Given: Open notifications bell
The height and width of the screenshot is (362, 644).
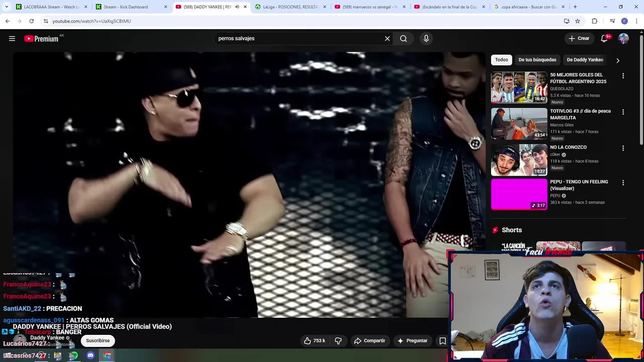Looking at the screenshot, I should click(x=605, y=39).
